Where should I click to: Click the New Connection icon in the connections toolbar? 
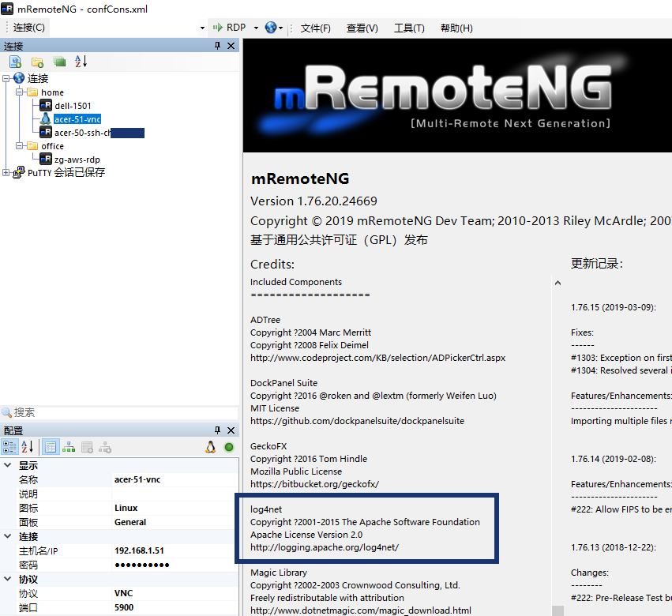(16, 62)
